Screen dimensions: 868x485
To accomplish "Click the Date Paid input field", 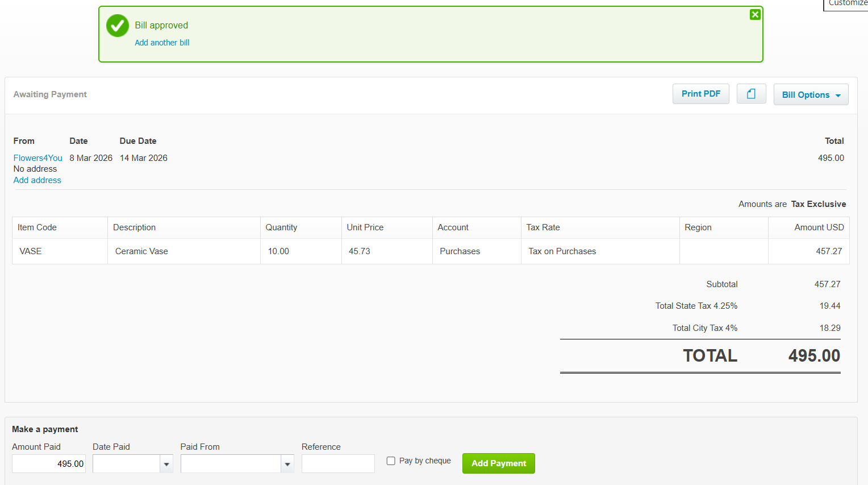I will pos(127,464).
